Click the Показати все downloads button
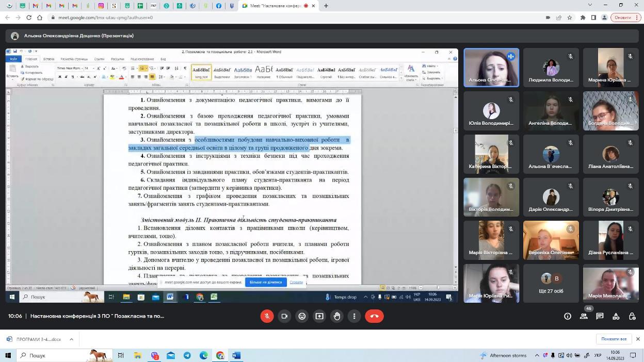Screen dimensions: 644x362 pyautogui.click(x=614, y=339)
